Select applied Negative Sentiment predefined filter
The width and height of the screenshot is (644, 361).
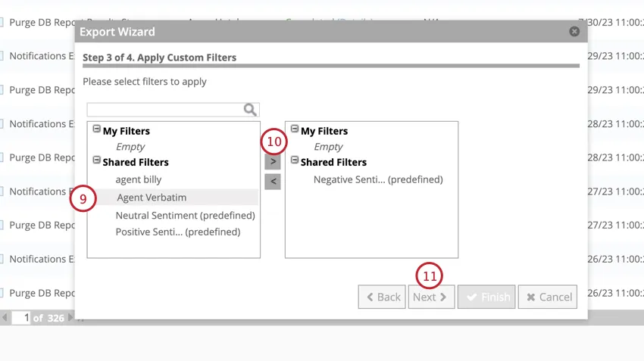click(378, 179)
